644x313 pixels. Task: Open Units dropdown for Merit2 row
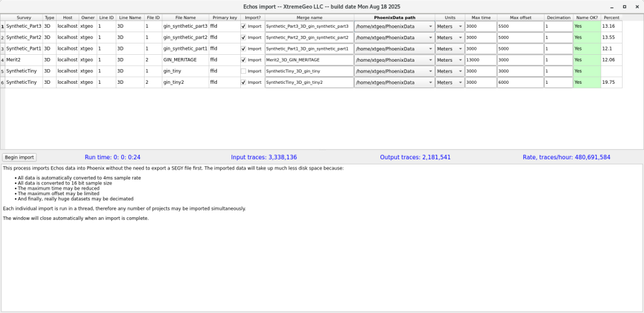(450, 60)
